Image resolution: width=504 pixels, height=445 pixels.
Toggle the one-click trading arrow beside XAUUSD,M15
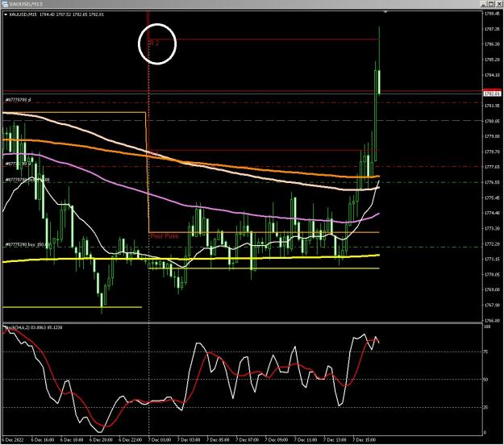tap(6, 15)
